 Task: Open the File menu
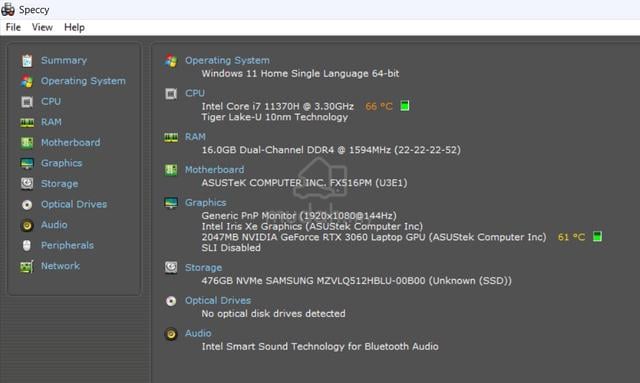point(13,27)
